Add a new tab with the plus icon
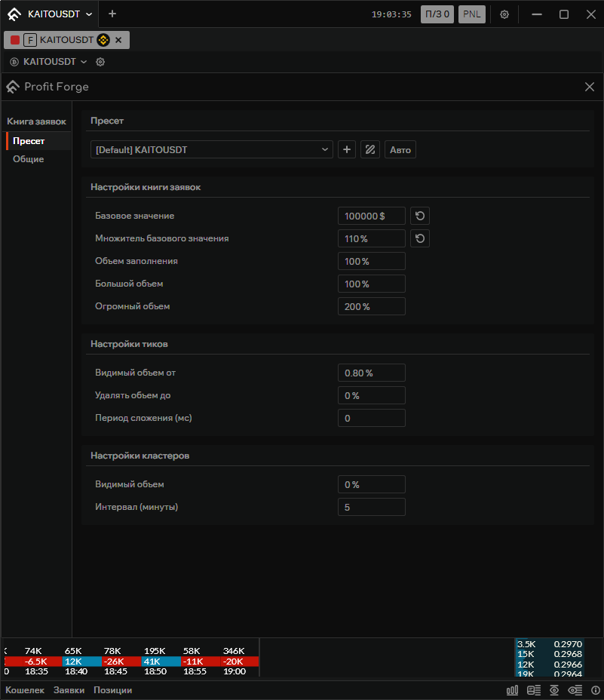This screenshot has height=700, width=604. (112, 14)
